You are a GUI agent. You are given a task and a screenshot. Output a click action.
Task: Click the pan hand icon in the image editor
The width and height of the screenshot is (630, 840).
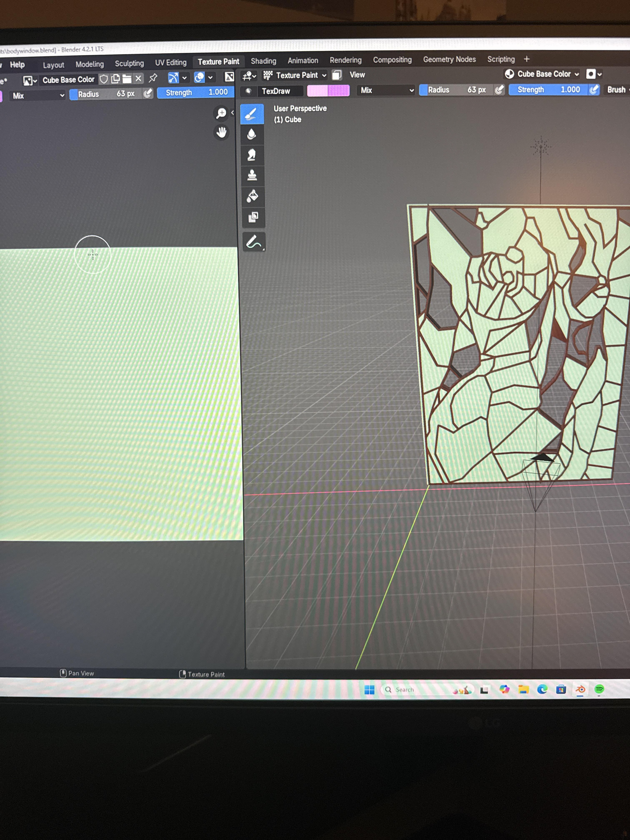click(x=221, y=132)
